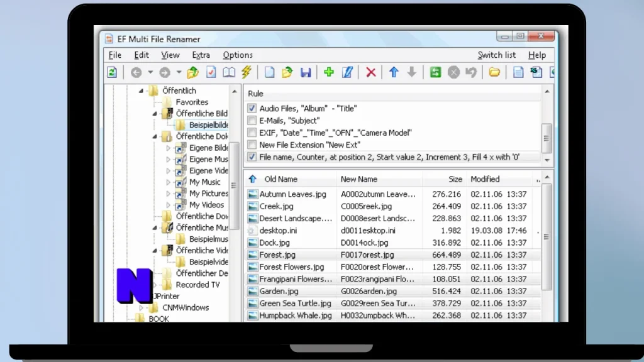644x362 pixels.
Task: Expand the CNMWindows tree node
Action: [142, 307]
